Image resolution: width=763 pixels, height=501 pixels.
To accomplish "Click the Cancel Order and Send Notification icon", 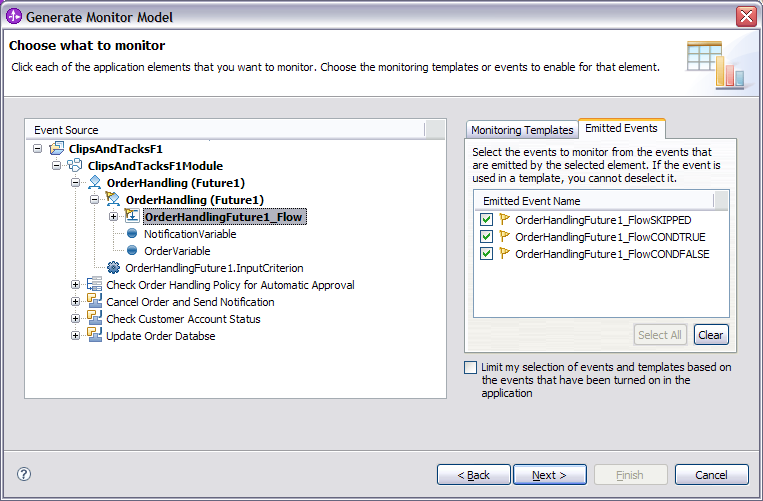I will point(94,302).
